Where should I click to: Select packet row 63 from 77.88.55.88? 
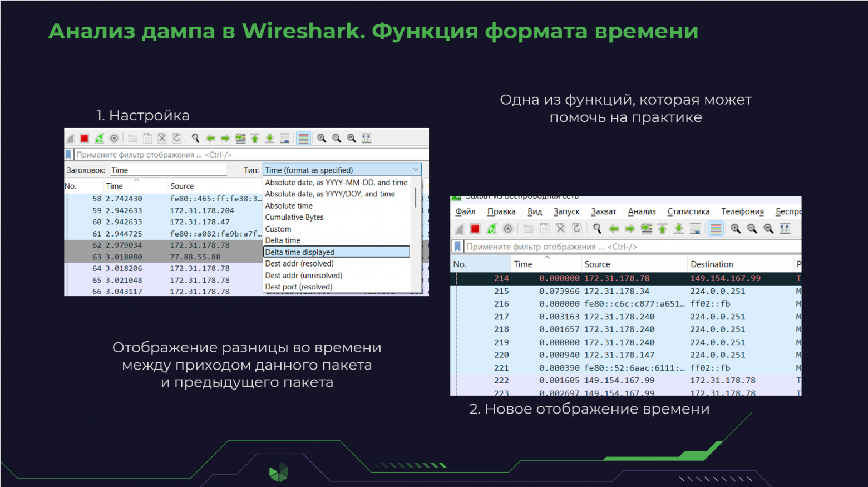(164, 257)
